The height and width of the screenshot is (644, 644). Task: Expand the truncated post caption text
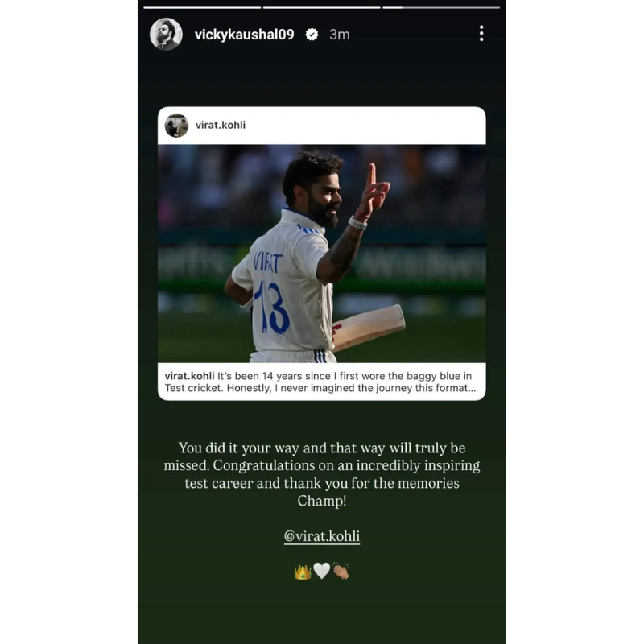pos(320,382)
